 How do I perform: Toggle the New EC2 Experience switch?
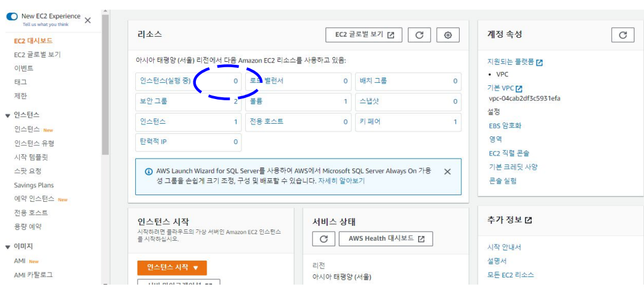(x=12, y=16)
